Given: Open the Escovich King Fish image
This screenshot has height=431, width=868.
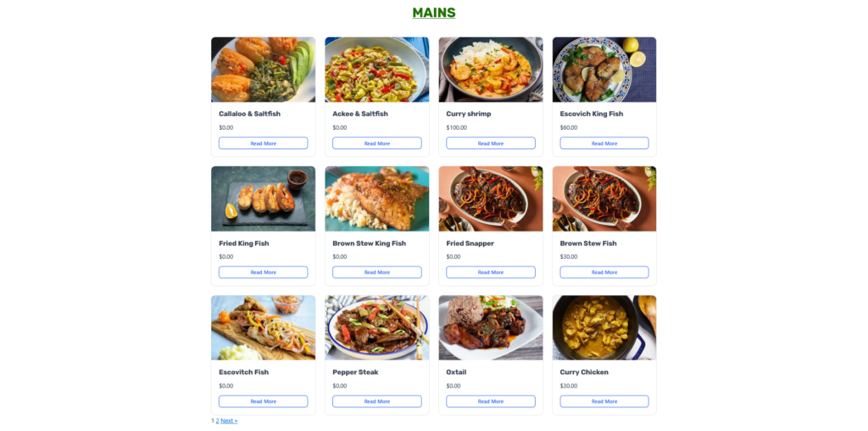Looking at the screenshot, I should coord(604,70).
